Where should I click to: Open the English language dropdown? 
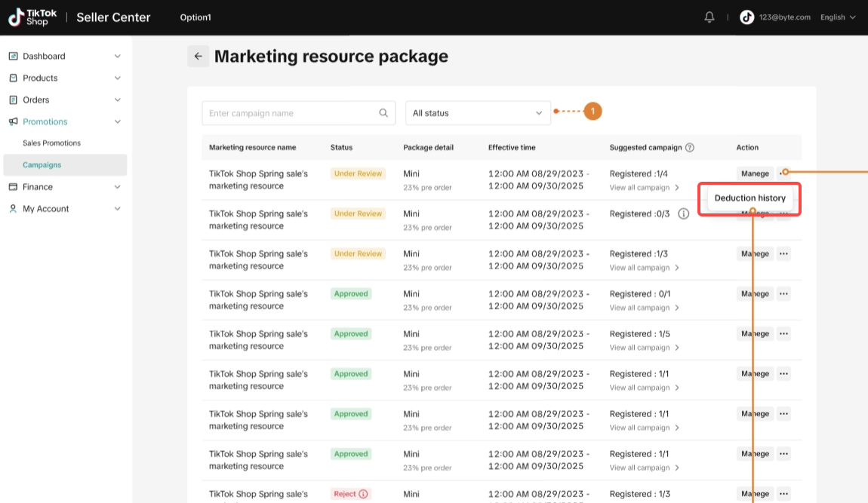click(x=838, y=17)
